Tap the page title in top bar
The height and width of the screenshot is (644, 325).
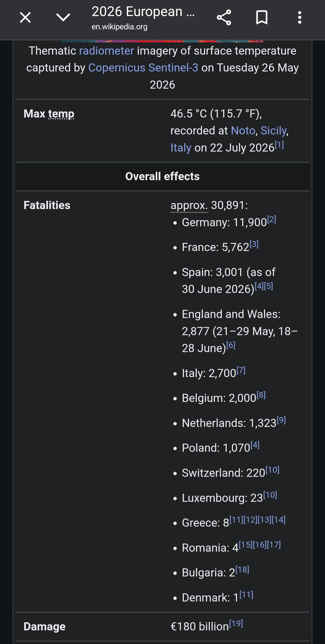pos(143,12)
